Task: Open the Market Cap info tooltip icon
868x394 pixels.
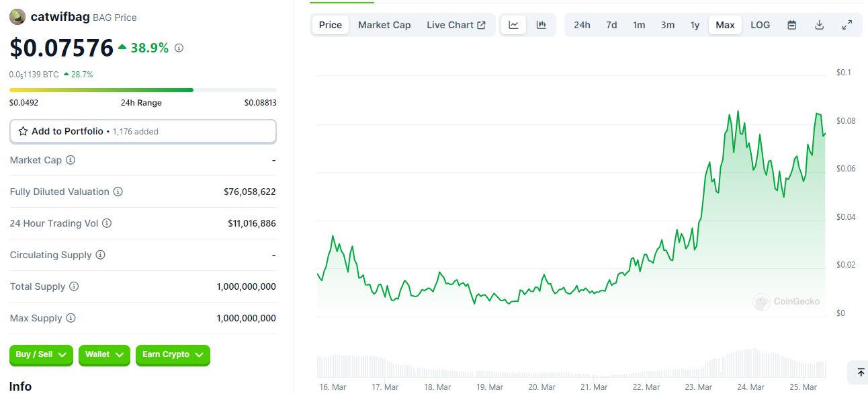Action: [71, 160]
